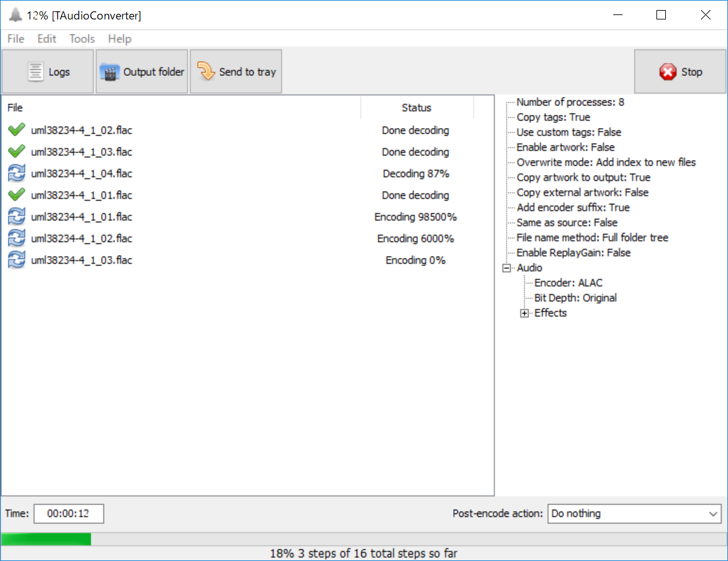Image resolution: width=728 pixels, height=561 pixels.
Task: Select 'Enable ReplayGain: False' item
Action: click(x=574, y=253)
